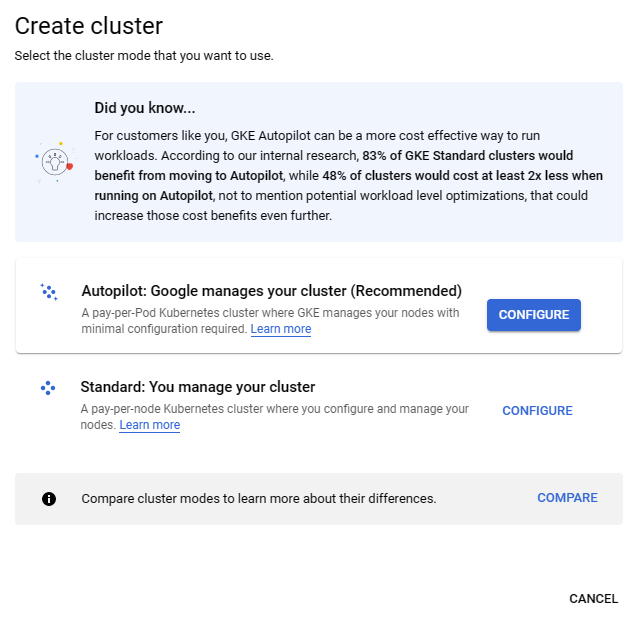Open Learn more link under Autopilot
Screen dimensions: 637x625
pos(280,329)
